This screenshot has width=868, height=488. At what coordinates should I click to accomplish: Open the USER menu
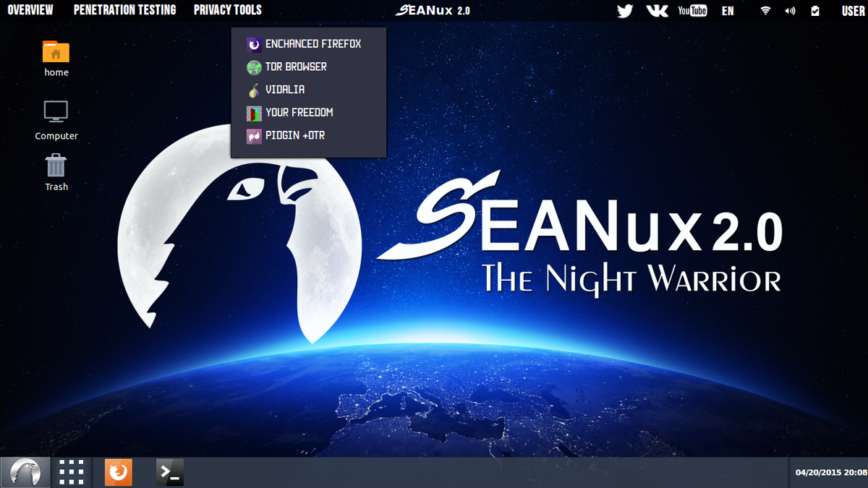pyautogui.click(x=853, y=11)
